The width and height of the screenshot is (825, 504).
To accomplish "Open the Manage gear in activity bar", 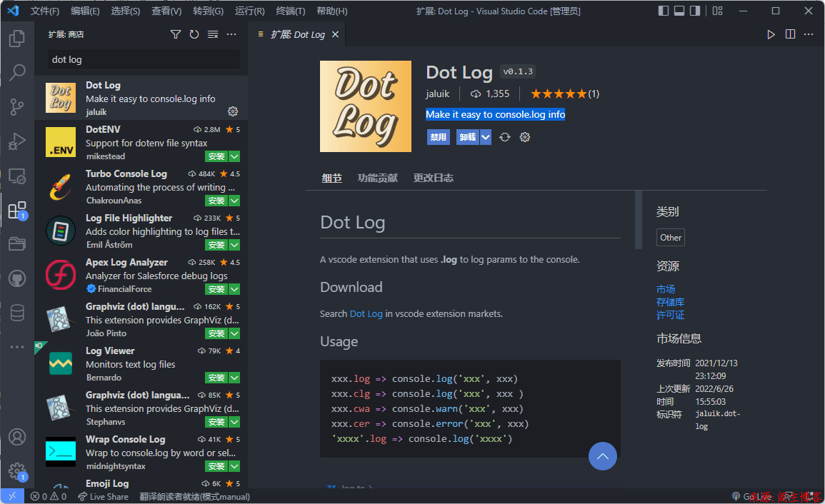I will [x=17, y=471].
